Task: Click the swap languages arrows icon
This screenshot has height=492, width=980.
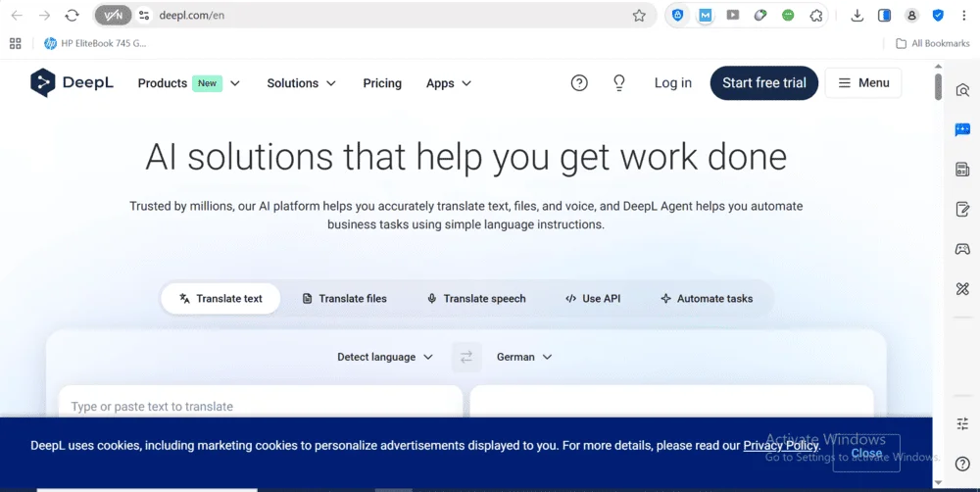Action: tap(466, 357)
